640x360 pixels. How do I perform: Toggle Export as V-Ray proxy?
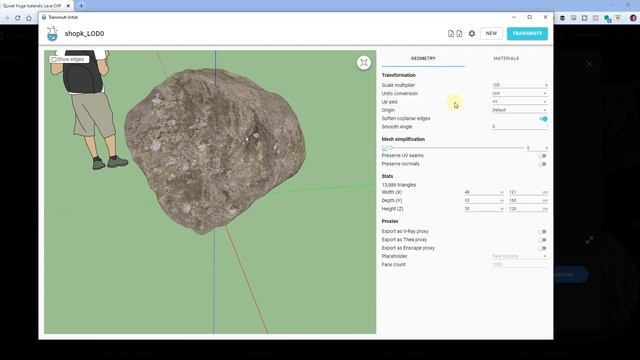(x=542, y=231)
